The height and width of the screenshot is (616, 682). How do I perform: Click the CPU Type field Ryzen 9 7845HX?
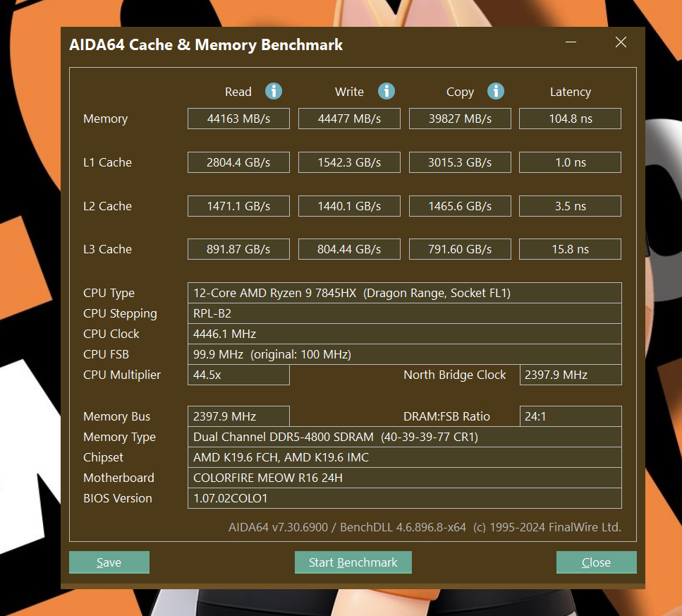405,293
